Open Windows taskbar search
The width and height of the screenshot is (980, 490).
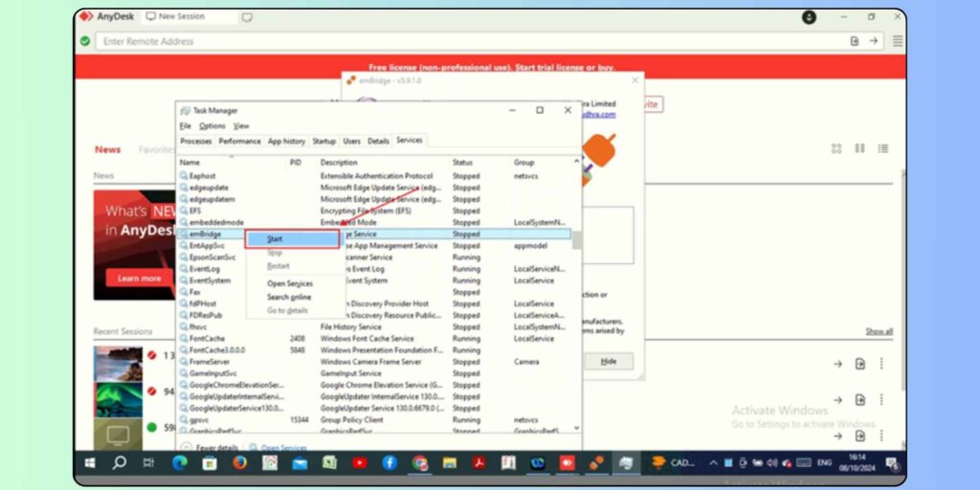[118, 463]
